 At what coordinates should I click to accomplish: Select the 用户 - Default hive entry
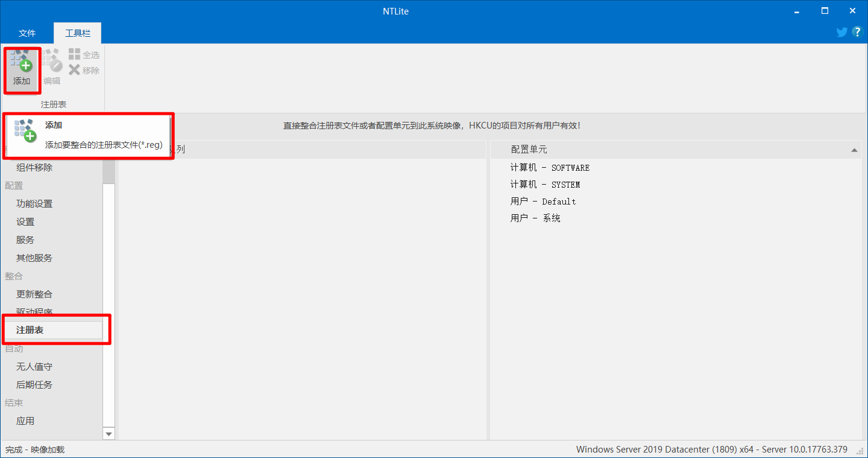coord(543,201)
